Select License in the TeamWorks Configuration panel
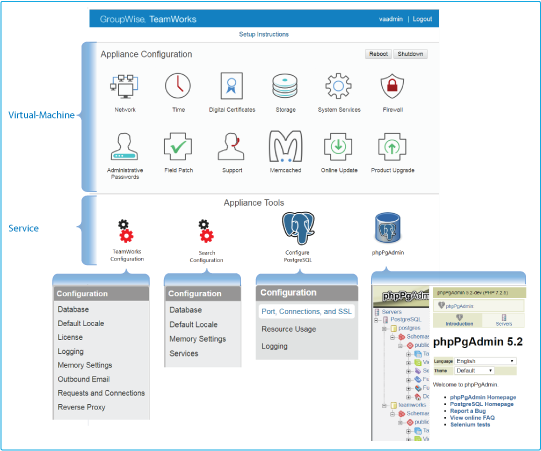Viewport: 541px width, 451px height. coord(70,337)
